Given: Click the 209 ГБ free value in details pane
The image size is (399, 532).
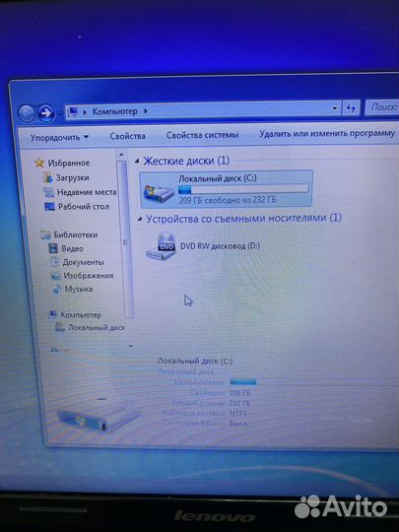Looking at the screenshot, I should tap(239, 393).
